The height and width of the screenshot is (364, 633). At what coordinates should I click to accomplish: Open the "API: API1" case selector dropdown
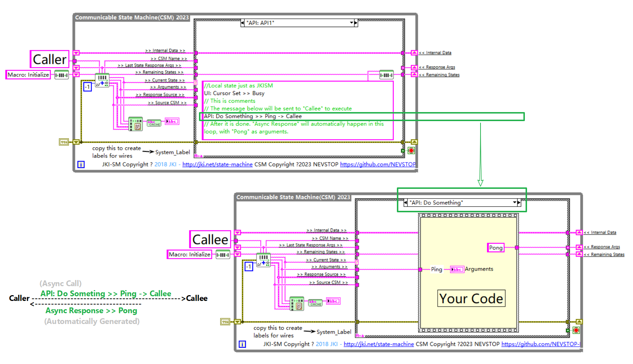(351, 23)
